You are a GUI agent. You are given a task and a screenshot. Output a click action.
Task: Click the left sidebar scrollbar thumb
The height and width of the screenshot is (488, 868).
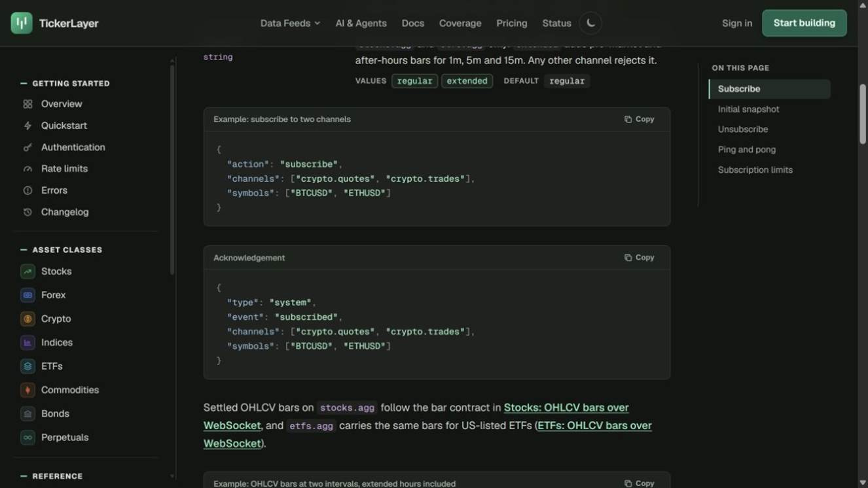pyautogui.click(x=172, y=170)
